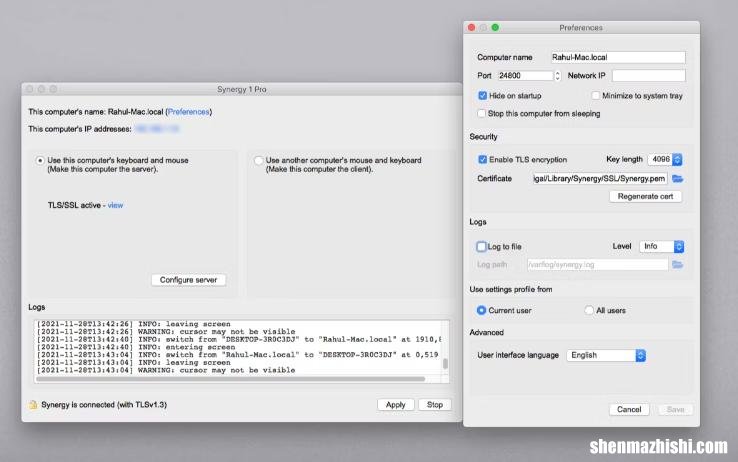Image resolution: width=738 pixels, height=462 pixels.
Task: Click the Apply button in Synergy
Action: click(x=395, y=405)
